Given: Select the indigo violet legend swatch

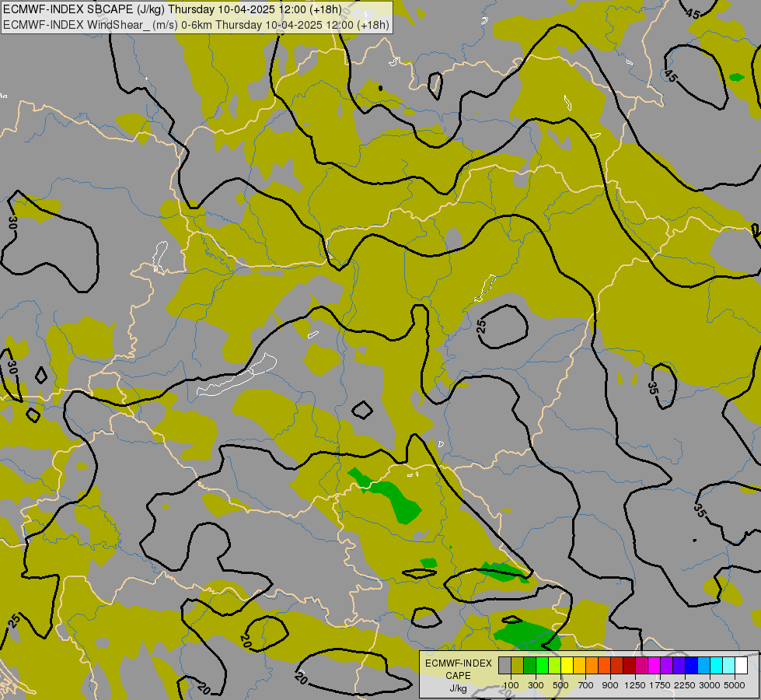Looking at the screenshot, I should pos(679,665).
